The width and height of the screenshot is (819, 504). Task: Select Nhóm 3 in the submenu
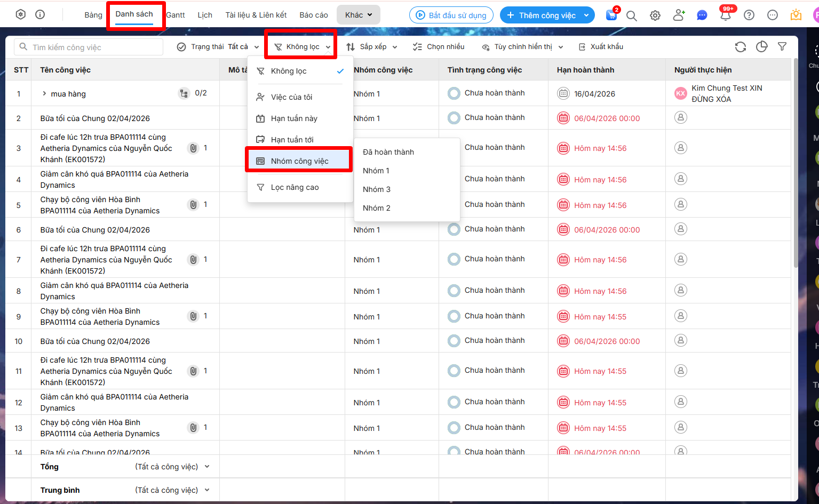407,189
